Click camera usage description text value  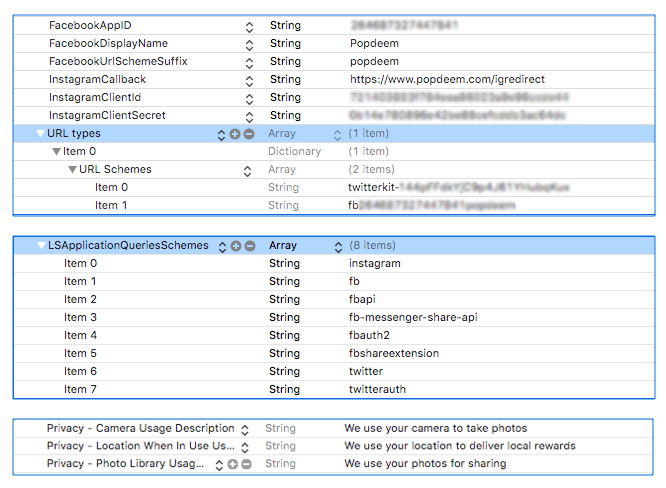(435, 428)
